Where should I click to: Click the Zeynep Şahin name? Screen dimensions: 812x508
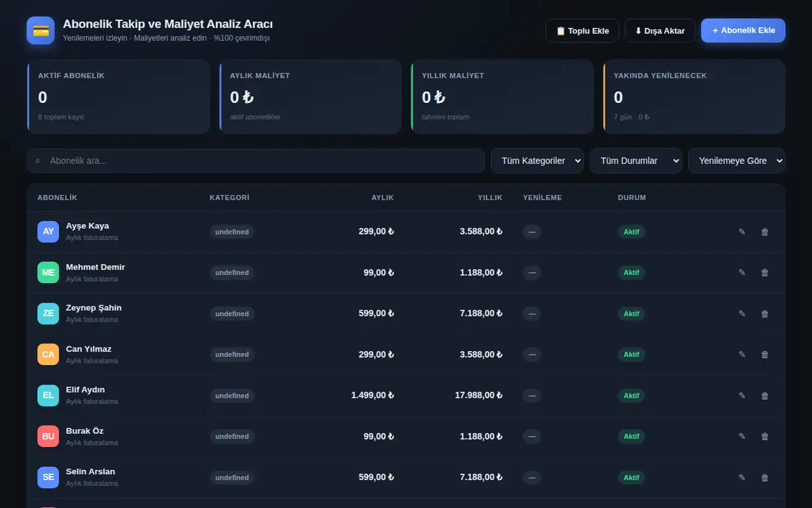[94, 308]
